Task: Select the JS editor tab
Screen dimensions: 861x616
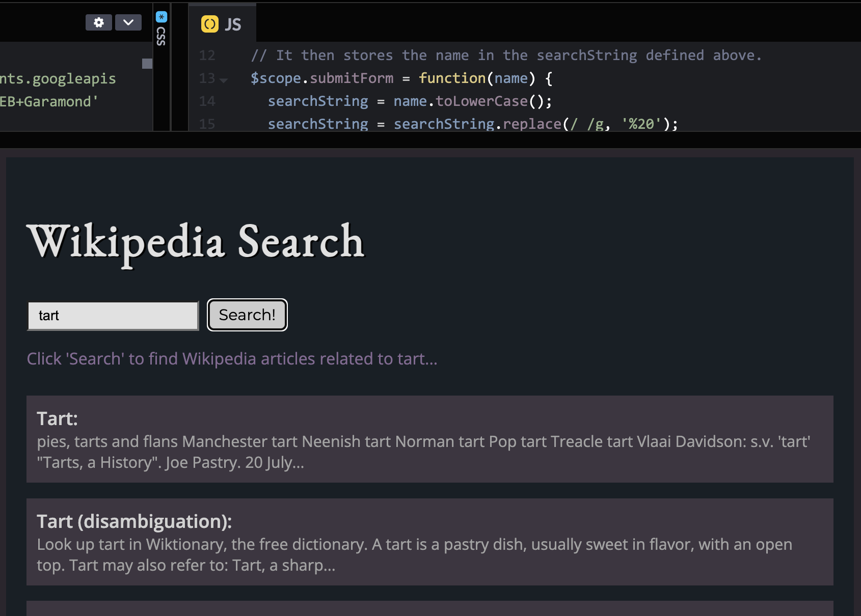Action: point(222,24)
